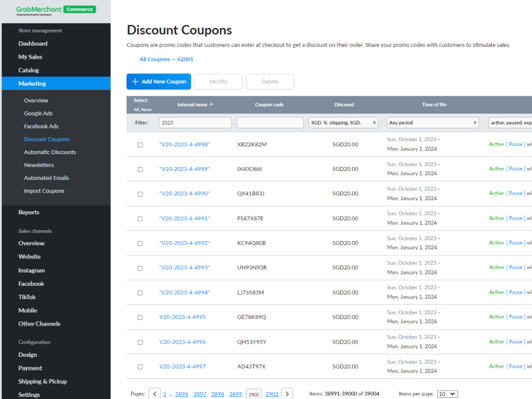Click coupon code XB22K82M

click(x=252, y=145)
